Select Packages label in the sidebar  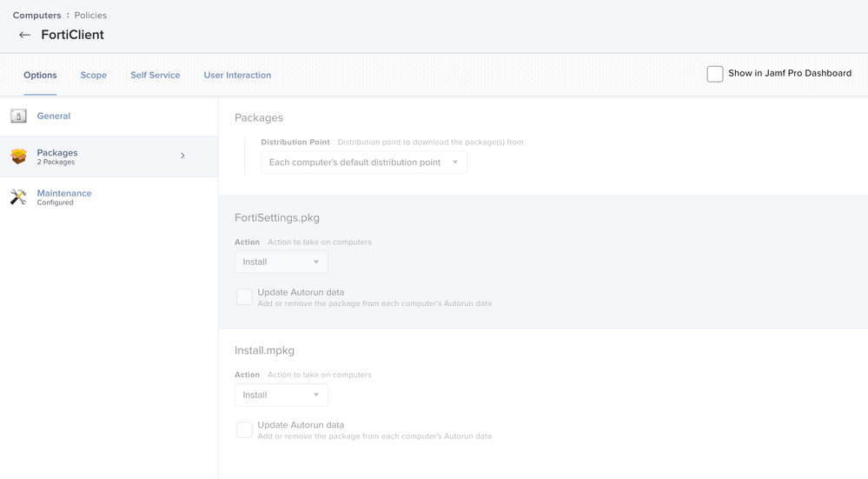(57, 153)
